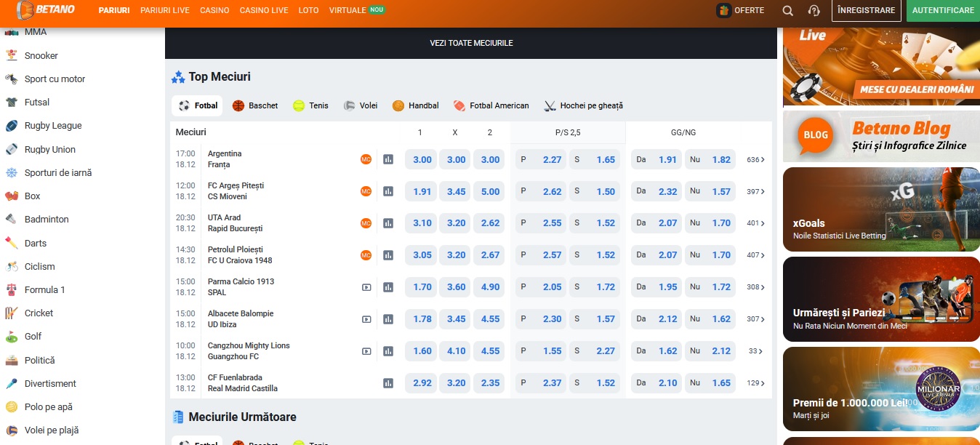This screenshot has width=980, height=445.
Task: Expand 401 markets for UTA Arad match
Action: click(x=755, y=223)
